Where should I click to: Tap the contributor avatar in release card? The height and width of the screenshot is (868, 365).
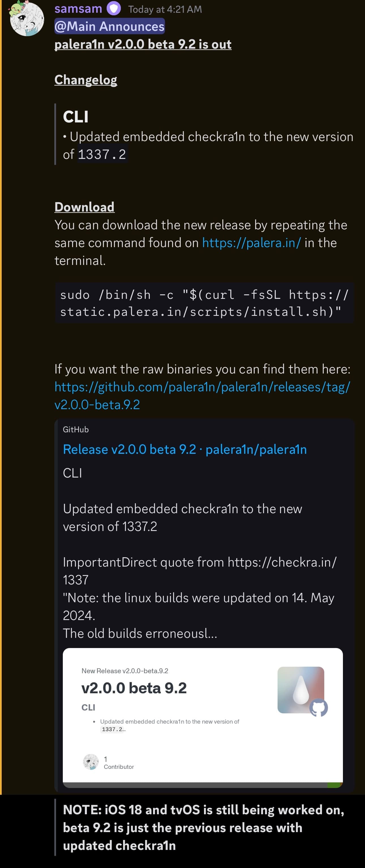click(x=91, y=762)
